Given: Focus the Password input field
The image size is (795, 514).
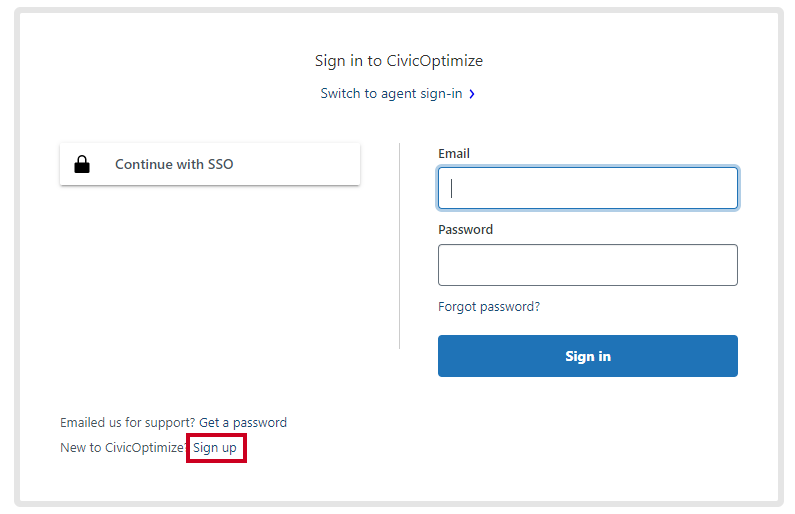Looking at the screenshot, I should pos(588,265).
